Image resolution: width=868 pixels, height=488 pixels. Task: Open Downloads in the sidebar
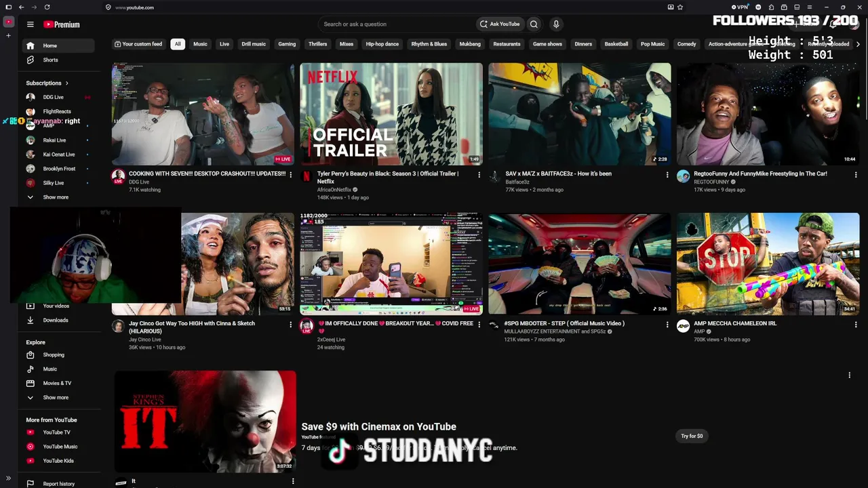57,320
